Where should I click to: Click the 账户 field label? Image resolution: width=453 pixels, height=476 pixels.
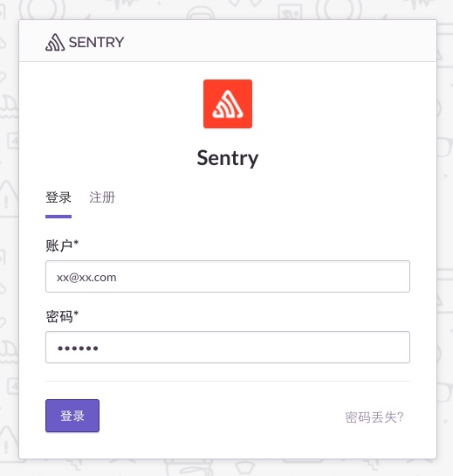(x=58, y=245)
